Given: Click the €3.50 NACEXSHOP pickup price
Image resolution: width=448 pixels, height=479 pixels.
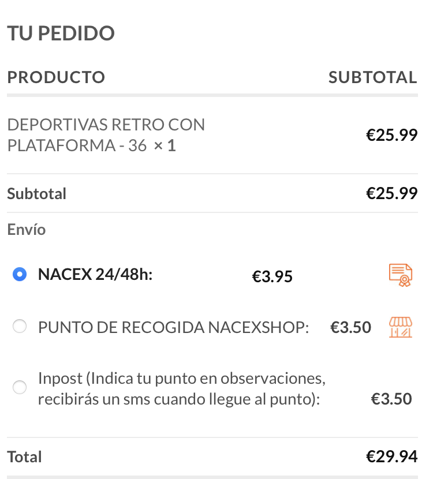Looking at the screenshot, I should 350,328.
